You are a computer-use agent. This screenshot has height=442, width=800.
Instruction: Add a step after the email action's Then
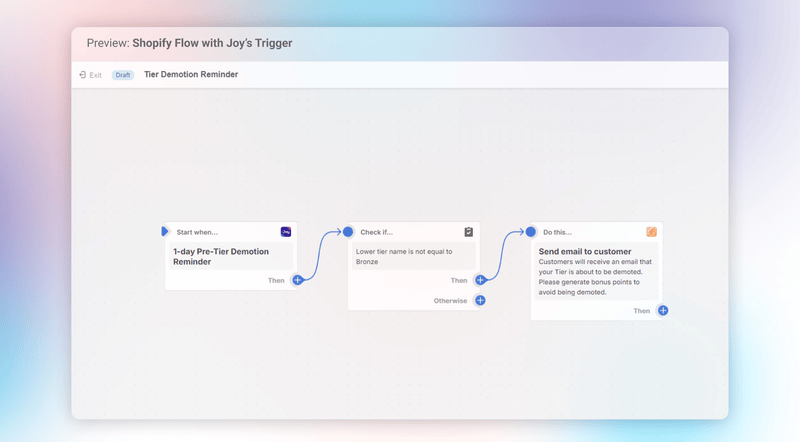coord(663,310)
